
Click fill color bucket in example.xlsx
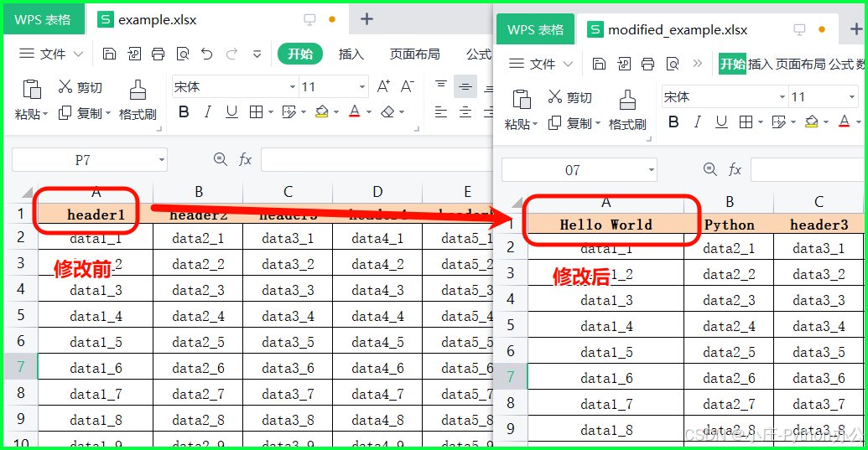(322, 112)
